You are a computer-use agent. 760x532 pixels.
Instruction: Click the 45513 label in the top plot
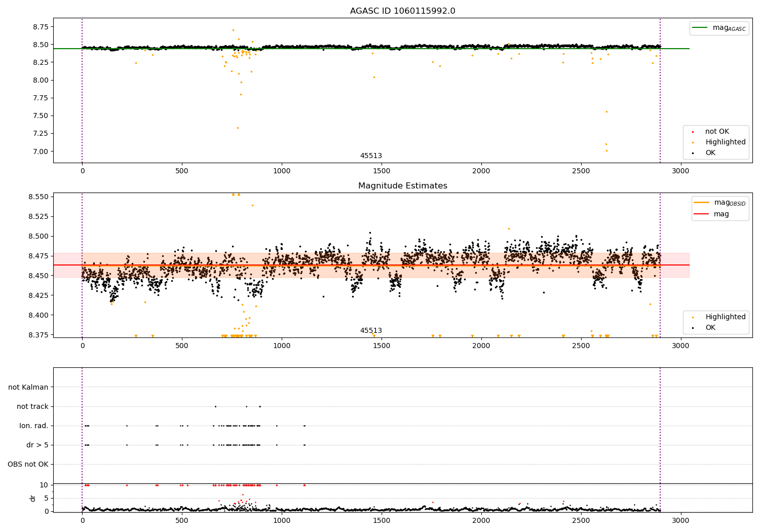click(x=371, y=156)
